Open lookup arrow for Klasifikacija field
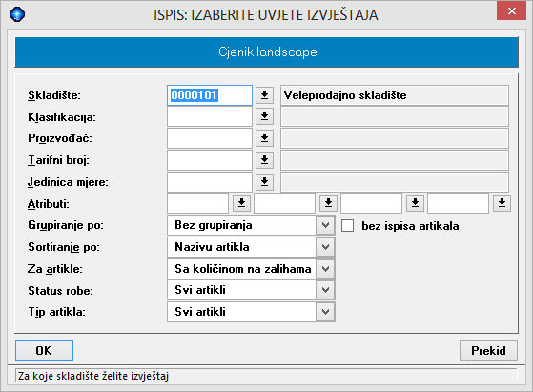Screen dimensions: 533x392 point(264,116)
